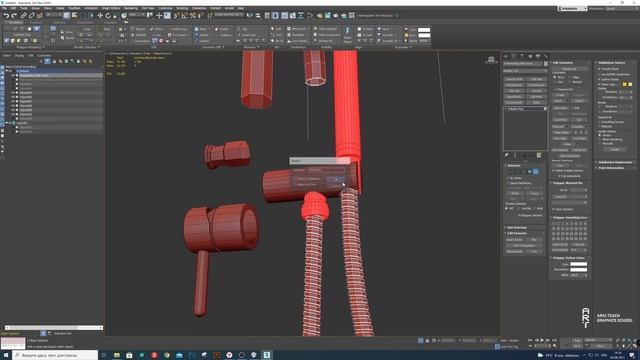Click the Windows taskbar search box

click(56, 355)
